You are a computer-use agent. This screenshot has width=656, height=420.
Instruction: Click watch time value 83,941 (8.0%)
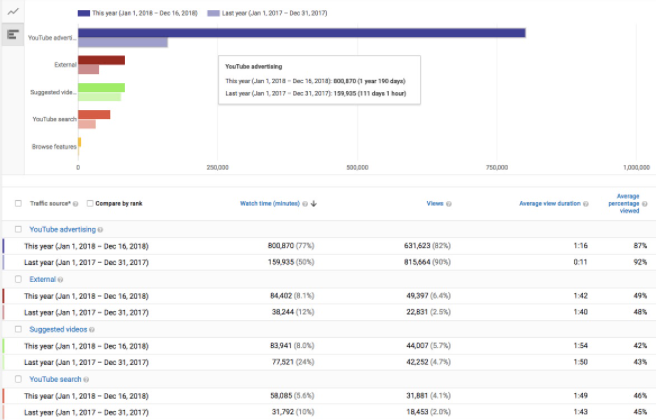(x=292, y=346)
